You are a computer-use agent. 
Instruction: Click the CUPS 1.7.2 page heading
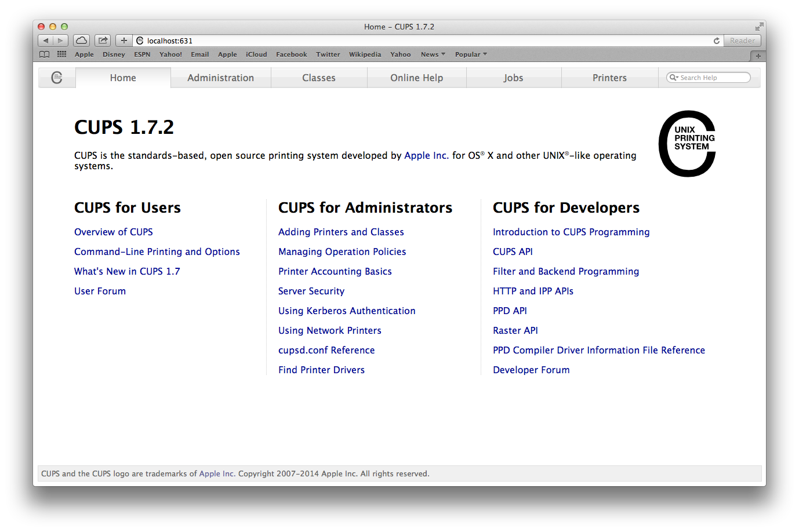point(124,127)
